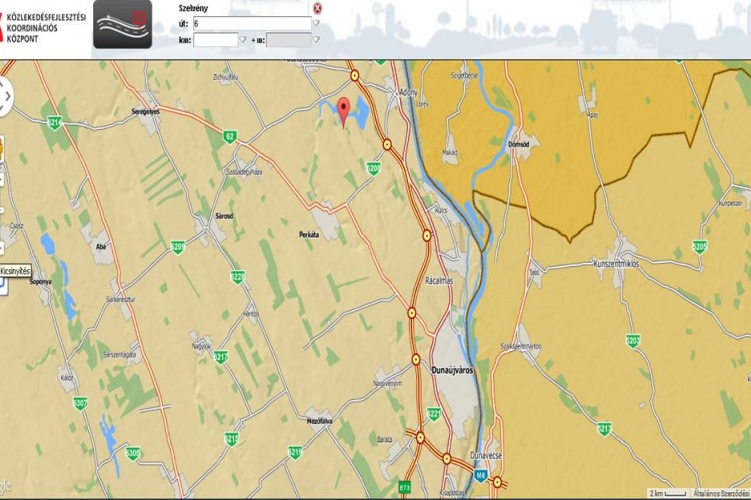Click the út input field containing 6
This screenshot has width=751, height=500.
click(x=252, y=24)
